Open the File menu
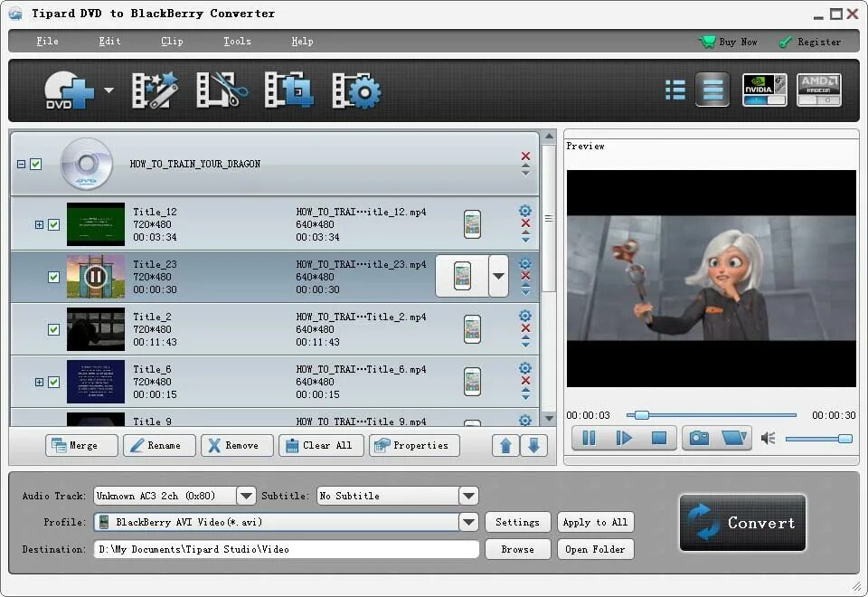The width and height of the screenshot is (868, 597). point(47,41)
